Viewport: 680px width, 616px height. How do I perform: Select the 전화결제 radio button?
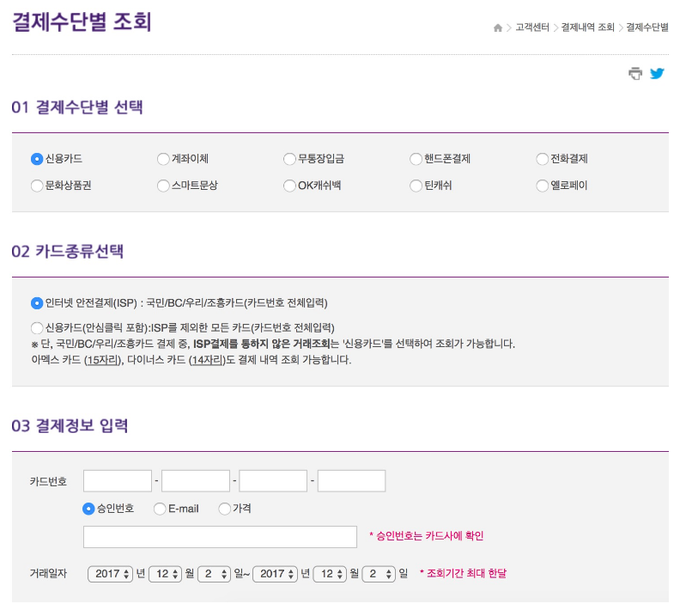pyautogui.click(x=542, y=159)
